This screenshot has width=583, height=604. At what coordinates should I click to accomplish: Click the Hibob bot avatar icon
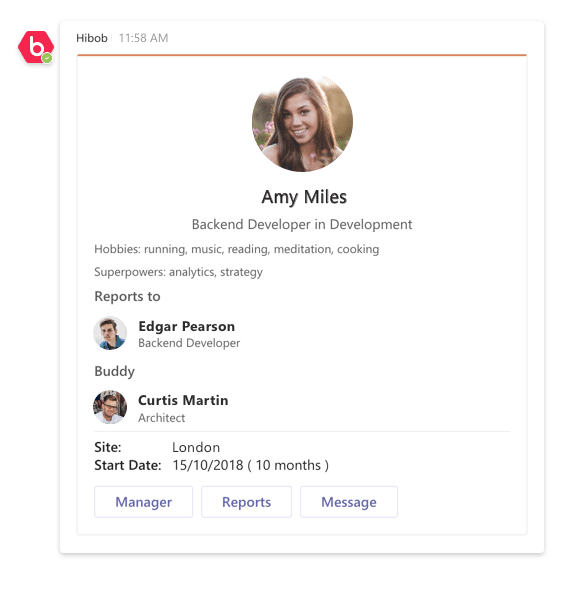pos(35,47)
